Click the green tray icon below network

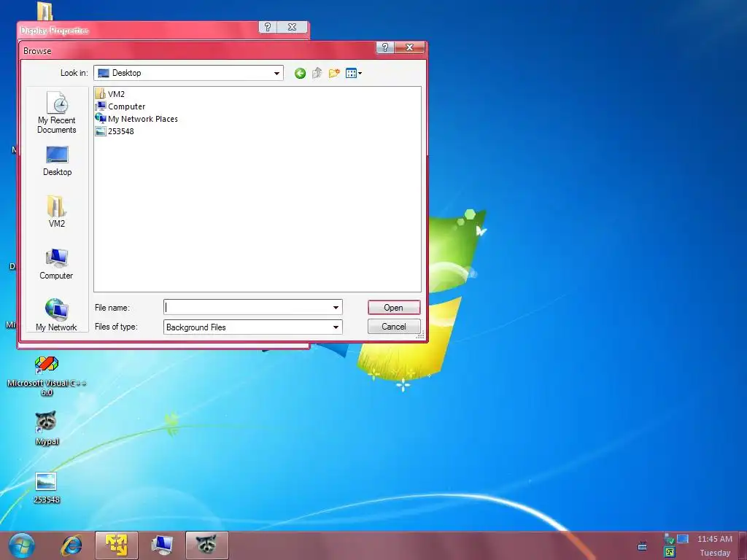(670, 553)
